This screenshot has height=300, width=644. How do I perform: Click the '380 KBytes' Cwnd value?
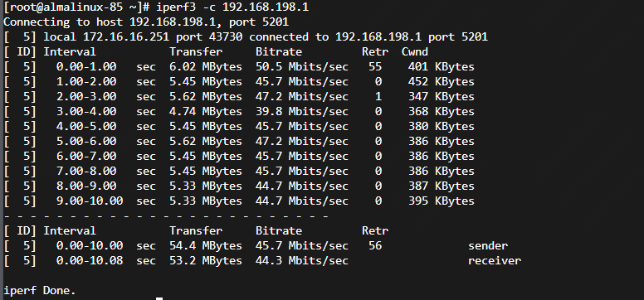tap(442, 127)
